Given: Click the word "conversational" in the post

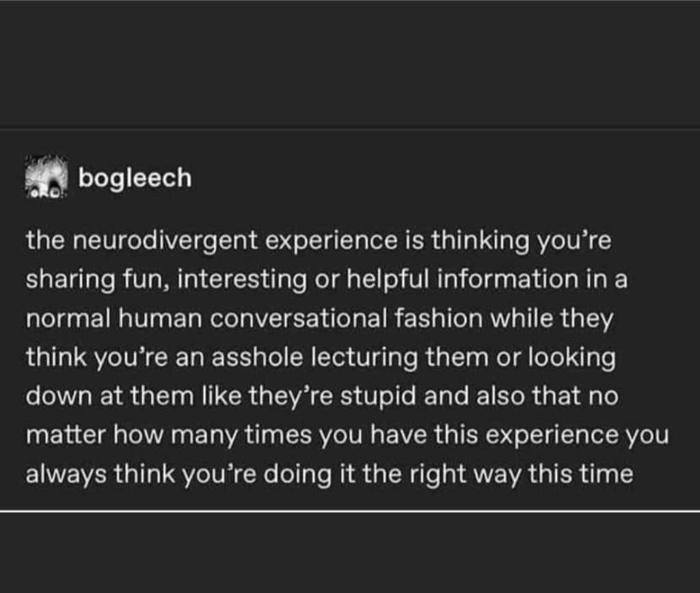Looking at the screenshot, I should (x=298, y=318).
